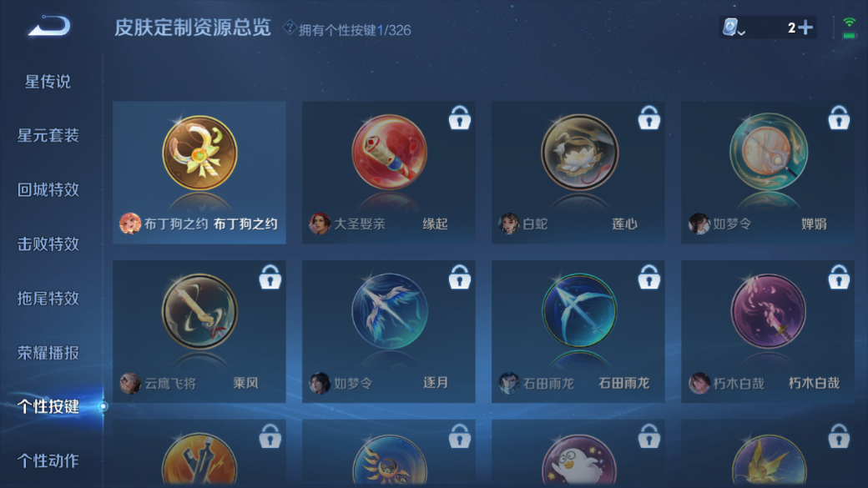Click the lock icon on 缘起 card
The image size is (868, 488).
[x=460, y=118]
